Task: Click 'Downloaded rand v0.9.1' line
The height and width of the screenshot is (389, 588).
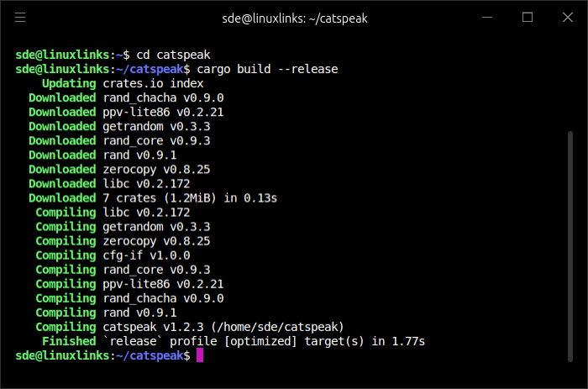Action: (x=102, y=155)
